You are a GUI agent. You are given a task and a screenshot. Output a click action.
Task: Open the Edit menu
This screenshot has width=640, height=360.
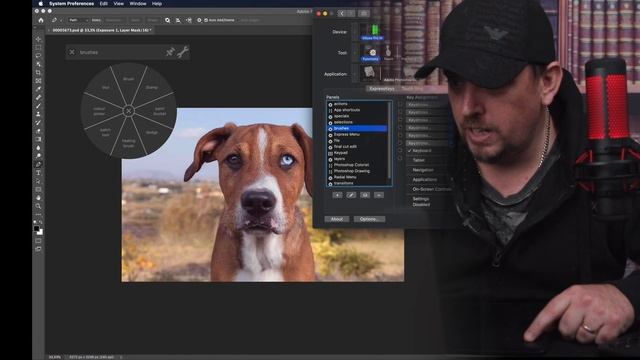coord(104,4)
